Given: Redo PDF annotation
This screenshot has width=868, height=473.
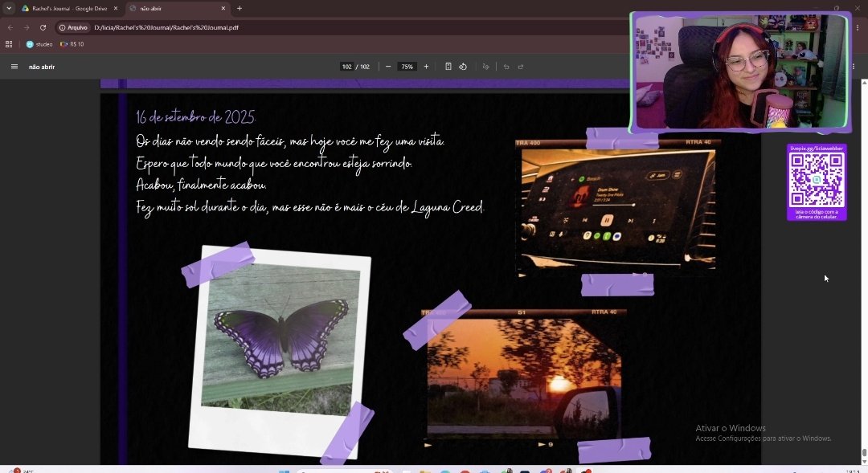Looking at the screenshot, I should [520, 67].
